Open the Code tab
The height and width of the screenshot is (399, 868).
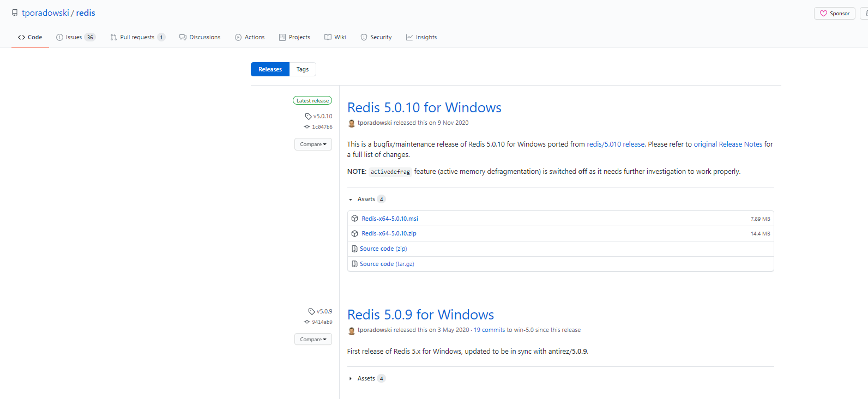click(x=30, y=37)
